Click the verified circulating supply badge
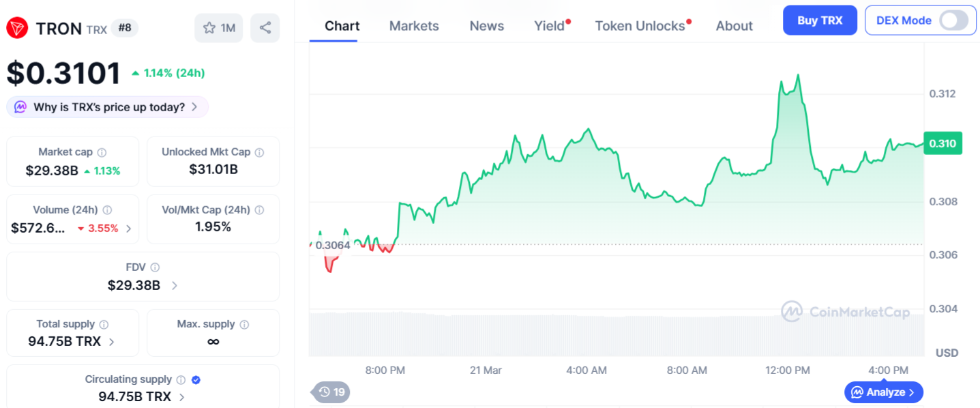 196,380
